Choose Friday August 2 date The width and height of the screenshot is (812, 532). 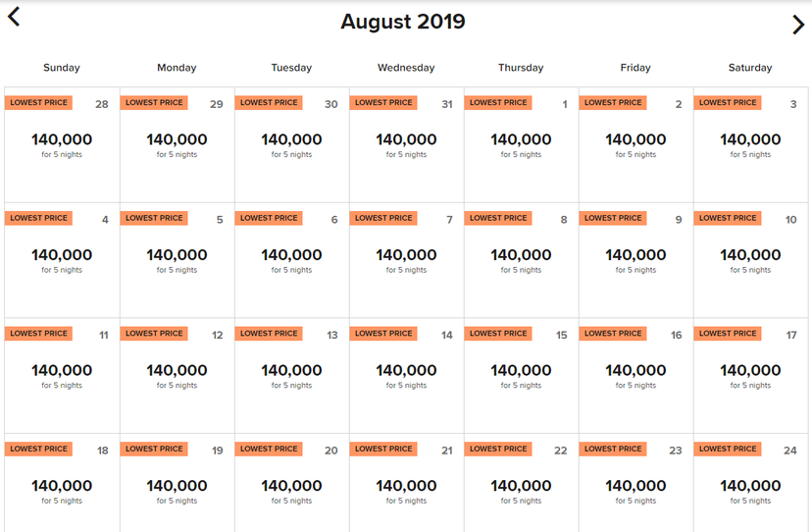[635, 145]
